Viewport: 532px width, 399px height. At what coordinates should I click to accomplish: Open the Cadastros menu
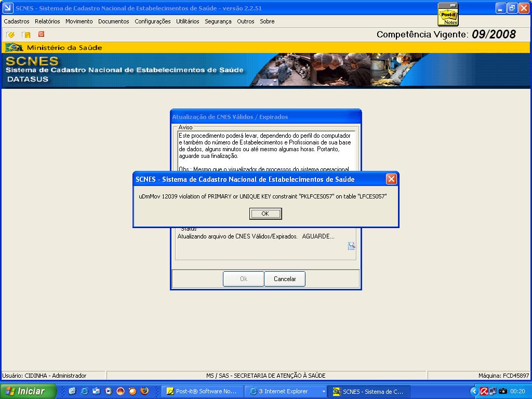click(x=17, y=21)
